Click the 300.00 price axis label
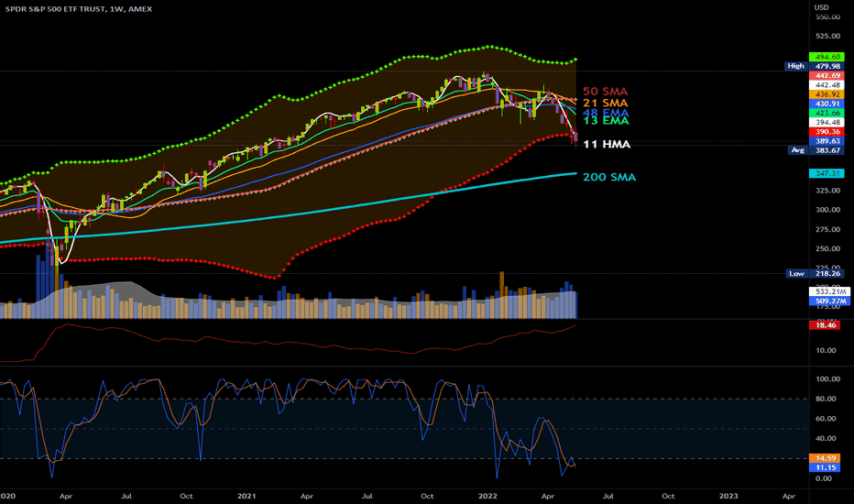Viewport: 854px width, 504px height. point(827,210)
